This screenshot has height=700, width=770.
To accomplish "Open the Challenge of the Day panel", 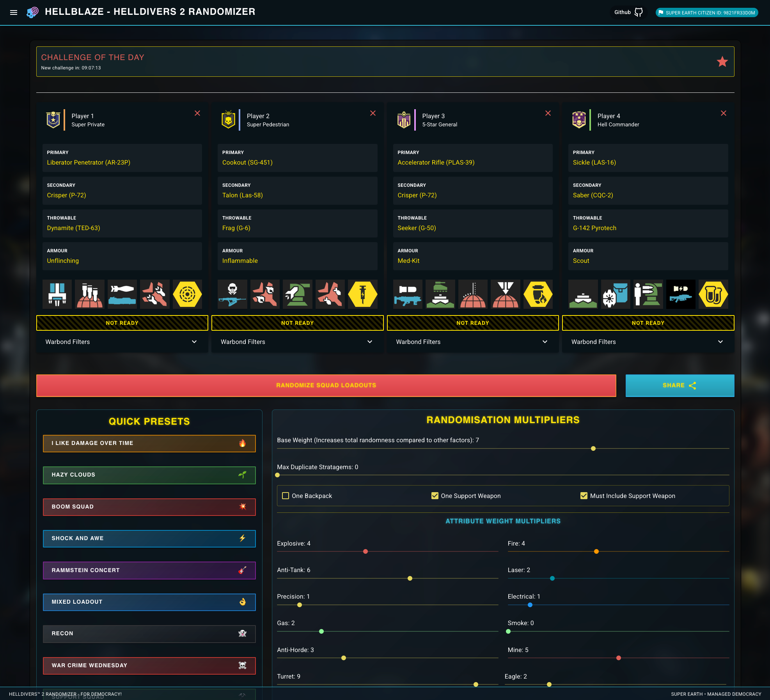I will pos(385,62).
